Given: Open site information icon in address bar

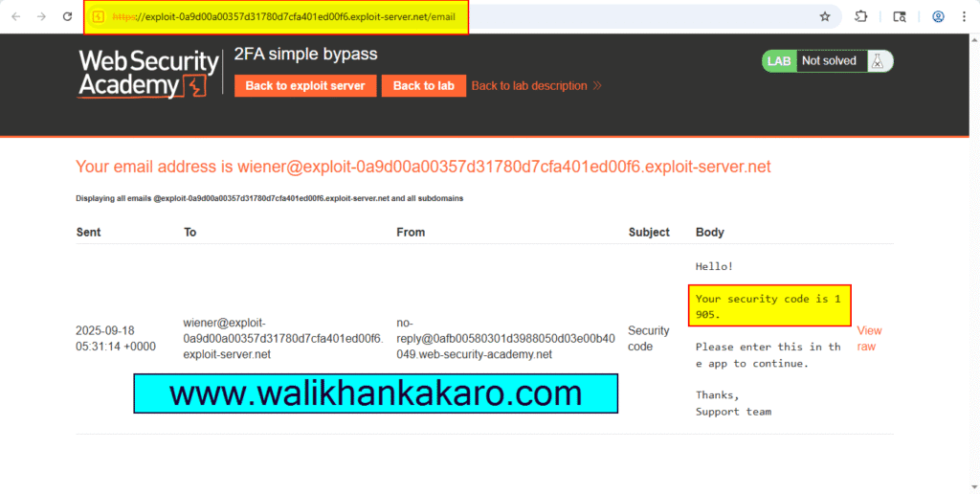Looking at the screenshot, I should pos(99,17).
